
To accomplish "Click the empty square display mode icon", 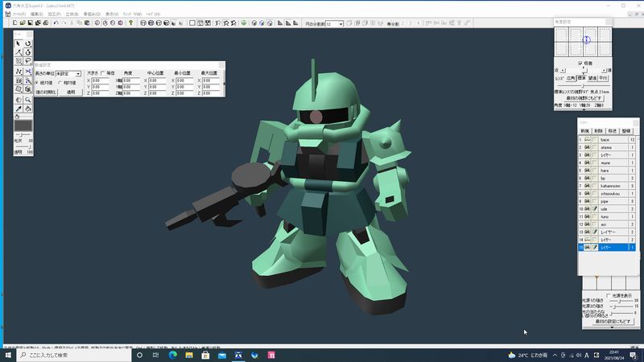I will pyautogui.click(x=192, y=23).
